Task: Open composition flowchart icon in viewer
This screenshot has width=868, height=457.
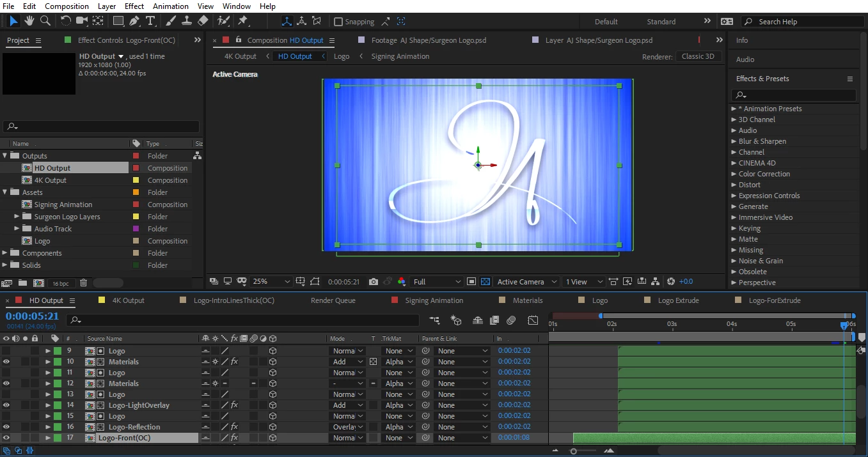Action: pyautogui.click(x=656, y=282)
